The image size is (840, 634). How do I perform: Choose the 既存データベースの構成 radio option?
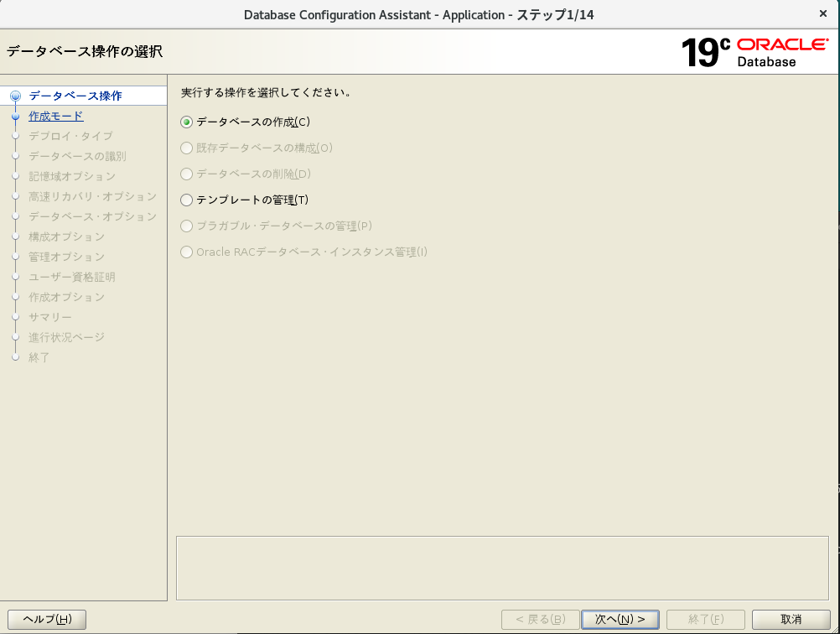pos(187,148)
